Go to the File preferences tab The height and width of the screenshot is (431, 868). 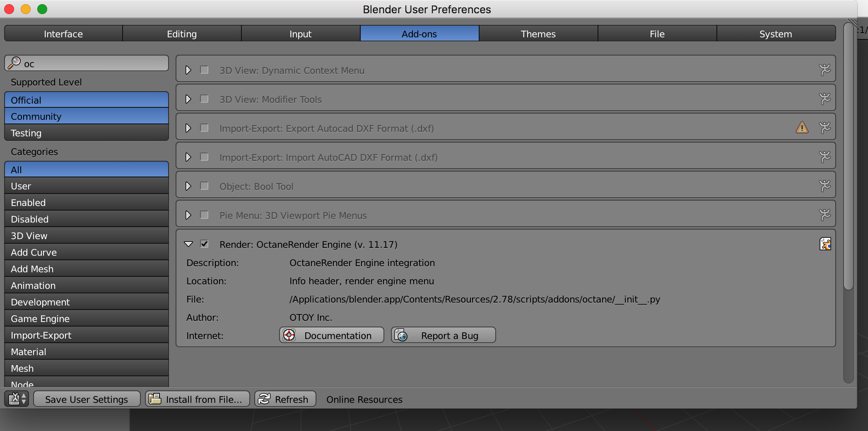pyautogui.click(x=657, y=34)
